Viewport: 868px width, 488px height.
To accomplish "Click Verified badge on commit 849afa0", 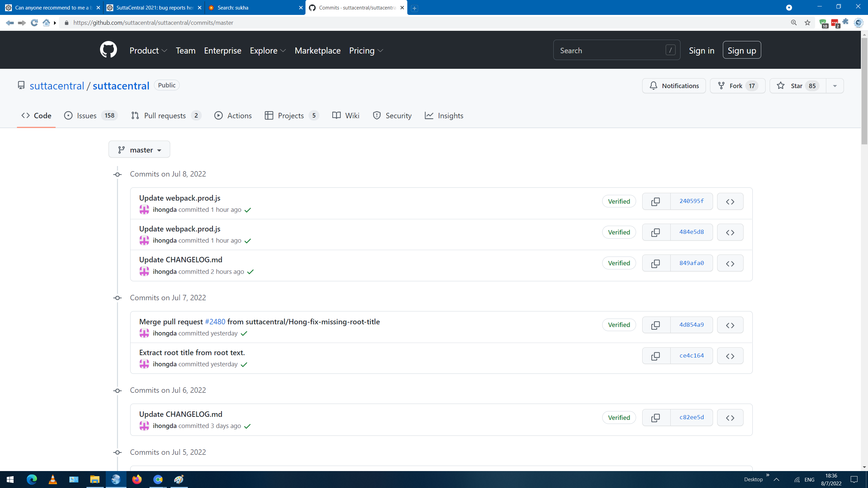I will point(619,263).
